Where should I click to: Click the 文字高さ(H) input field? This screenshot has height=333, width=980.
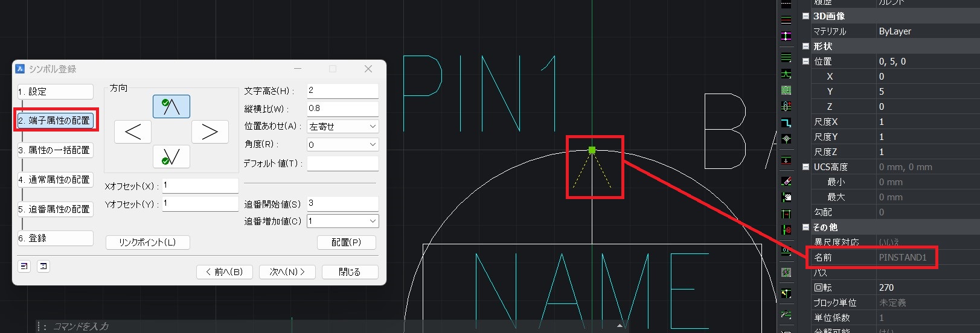tap(342, 90)
